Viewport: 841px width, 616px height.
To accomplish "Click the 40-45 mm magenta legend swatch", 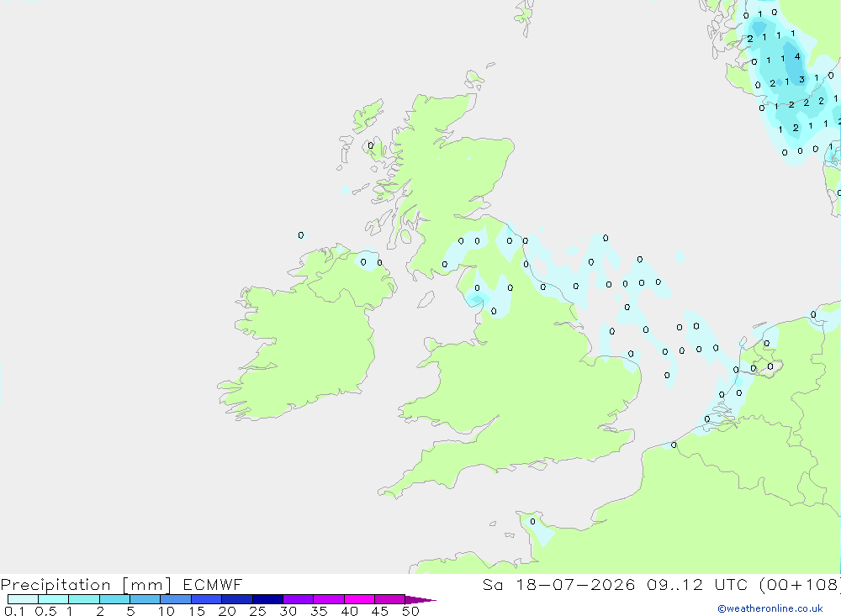I will 359,599.
